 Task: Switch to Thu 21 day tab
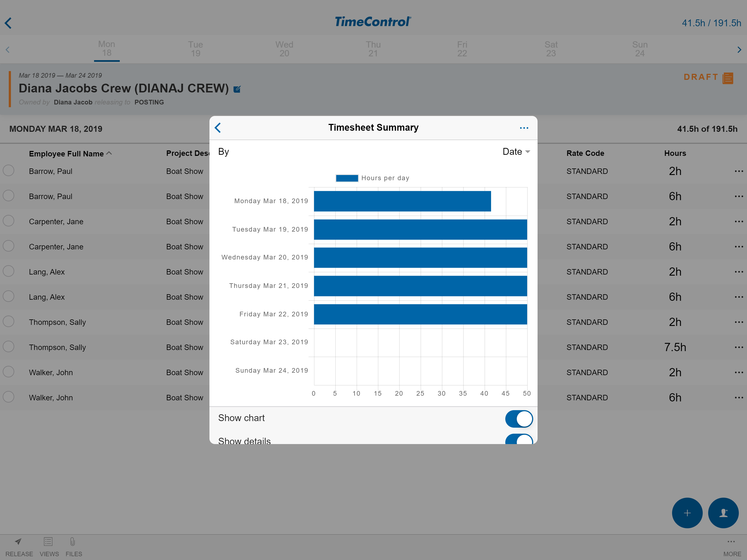tap(373, 49)
